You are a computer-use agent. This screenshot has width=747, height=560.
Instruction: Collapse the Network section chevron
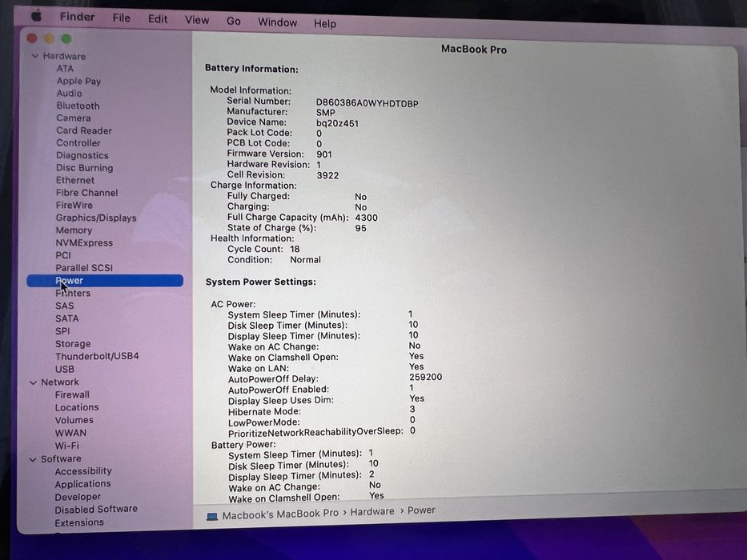pos(33,382)
